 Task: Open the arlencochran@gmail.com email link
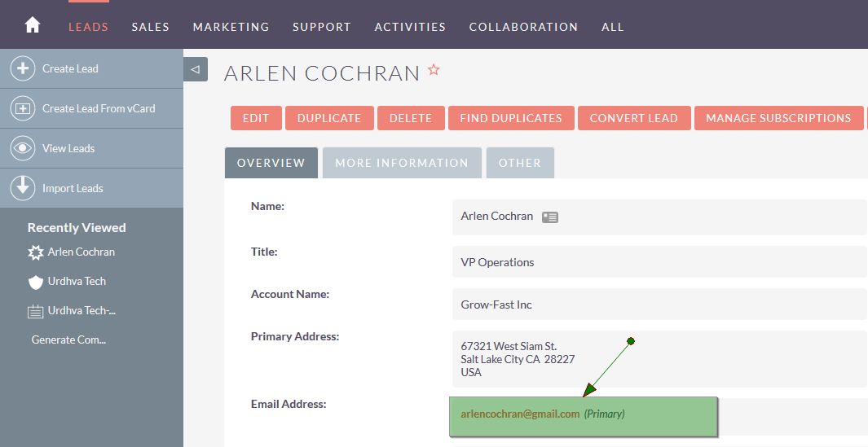point(520,414)
